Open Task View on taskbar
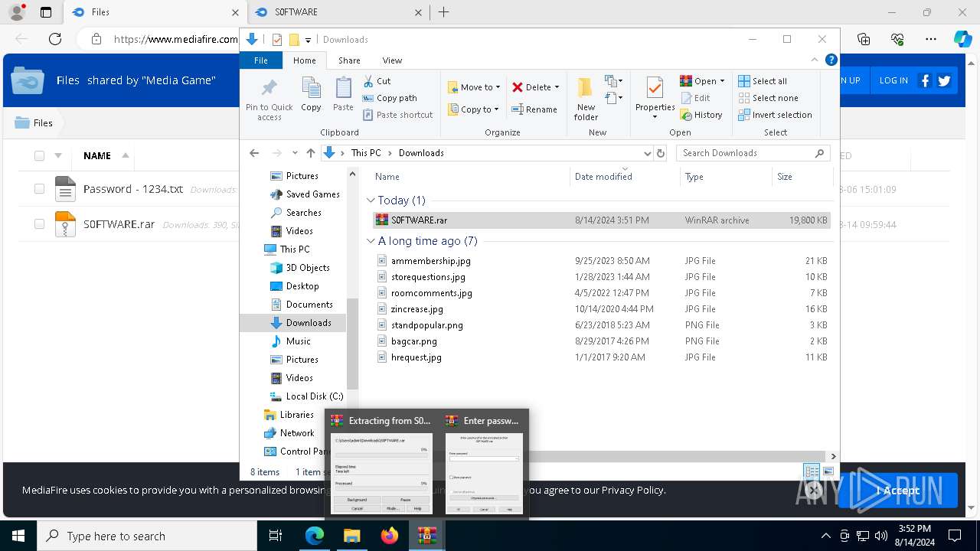The width and height of the screenshot is (980, 551). [x=276, y=536]
